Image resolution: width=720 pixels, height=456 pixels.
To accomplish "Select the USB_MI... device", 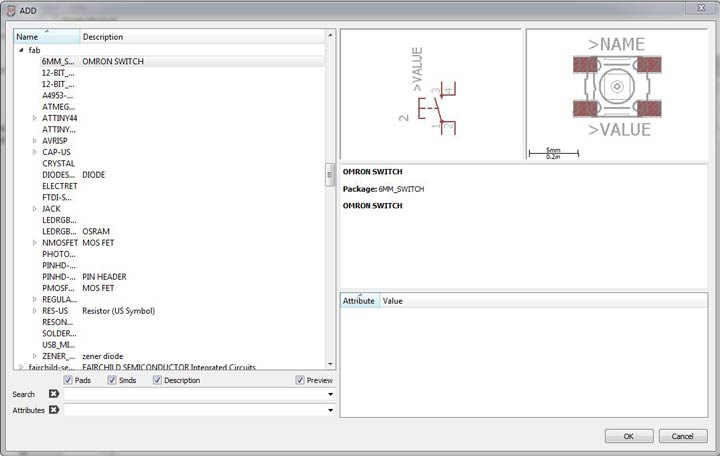I will [x=59, y=345].
